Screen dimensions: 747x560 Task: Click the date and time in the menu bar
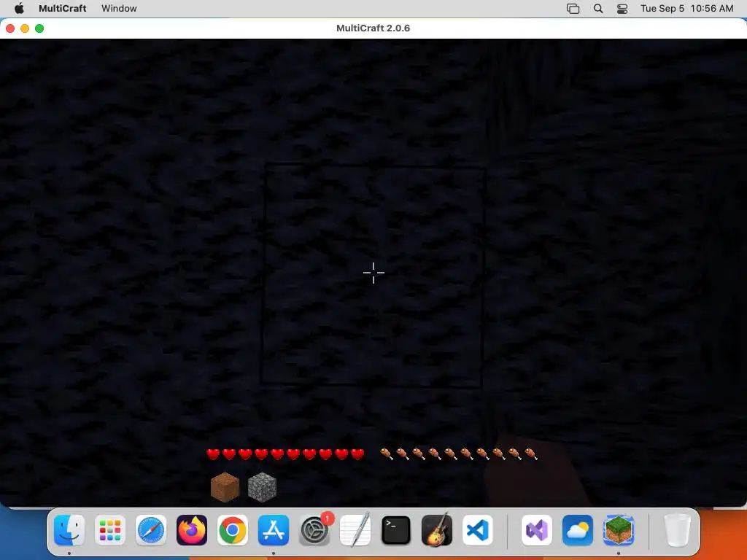click(x=686, y=8)
